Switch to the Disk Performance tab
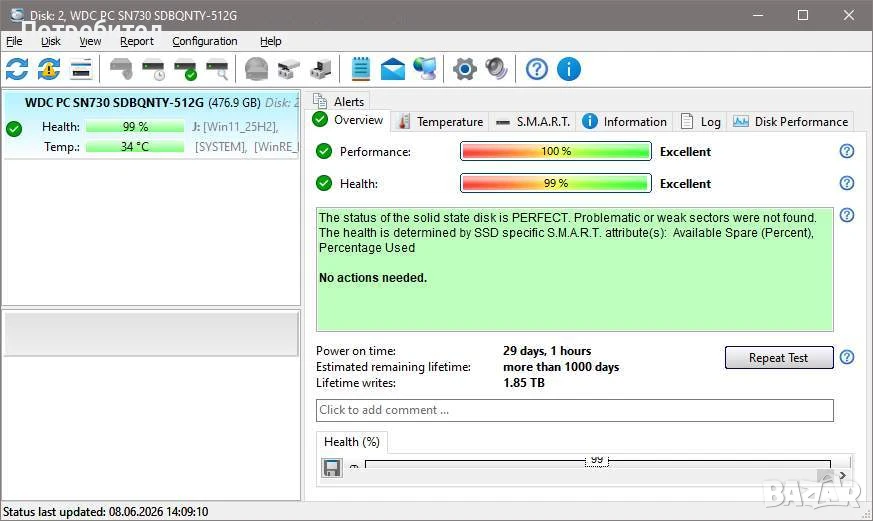Screen dimensions: 873x521 point(790,122)
